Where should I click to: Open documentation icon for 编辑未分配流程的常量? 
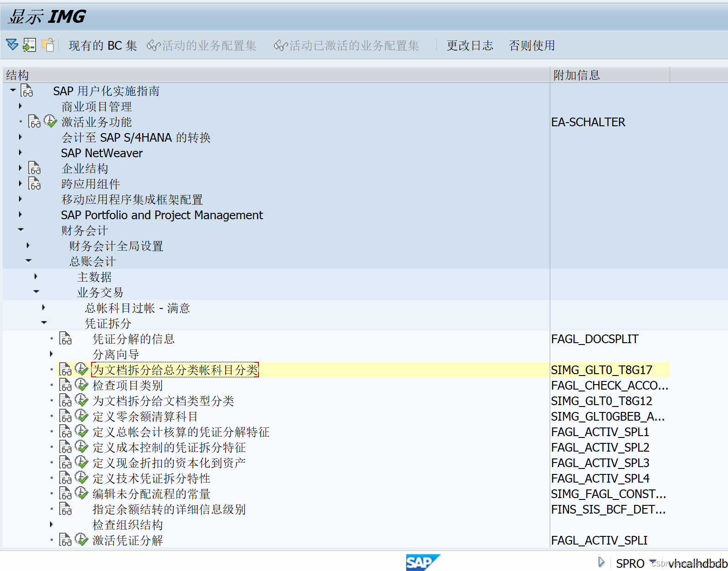(66, 494)
